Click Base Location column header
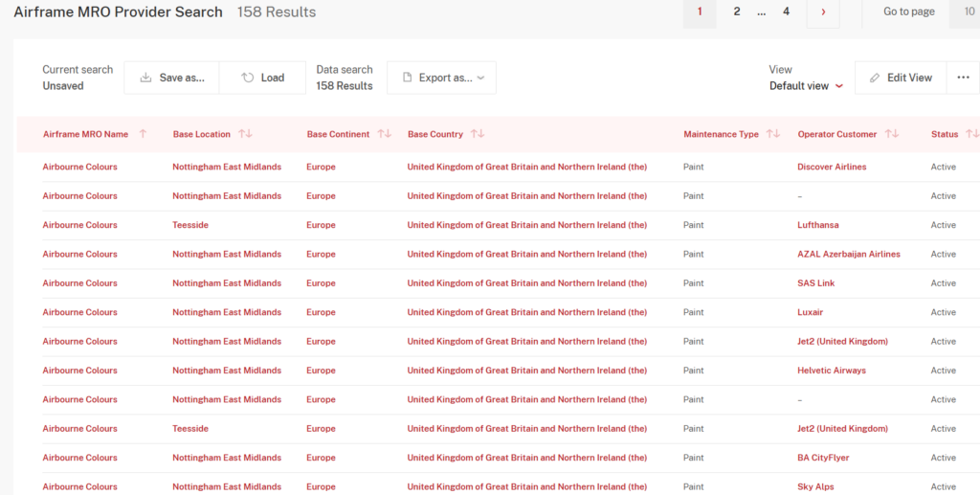 click(x=202, y=134)
